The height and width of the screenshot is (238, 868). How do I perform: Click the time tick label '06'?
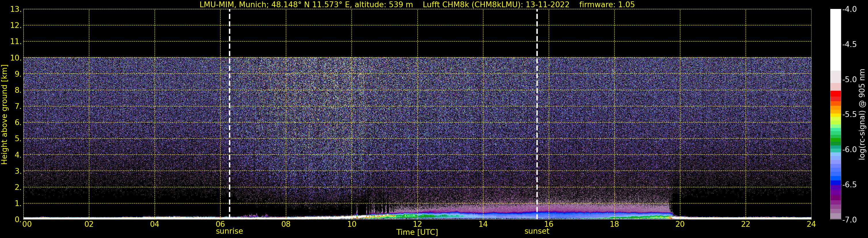pos(220,224)
